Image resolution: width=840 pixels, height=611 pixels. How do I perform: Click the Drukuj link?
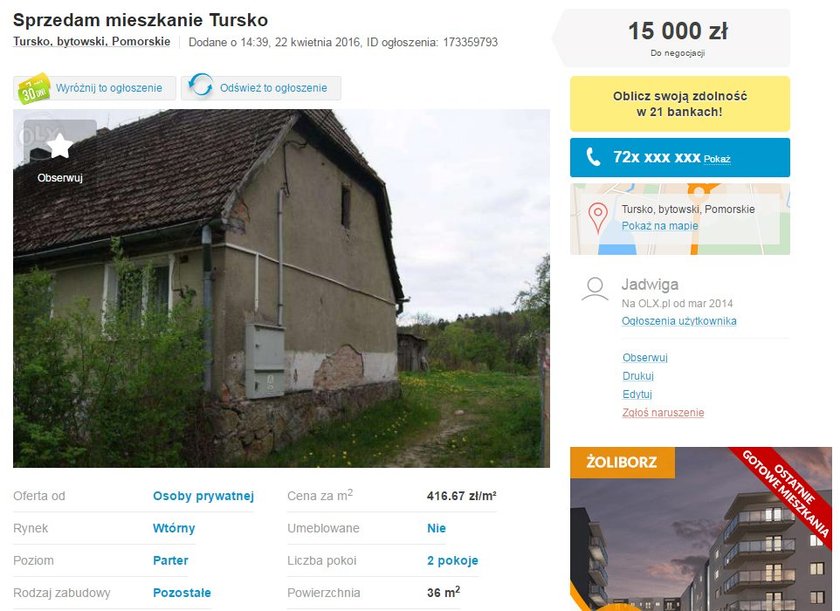[638, 376]
